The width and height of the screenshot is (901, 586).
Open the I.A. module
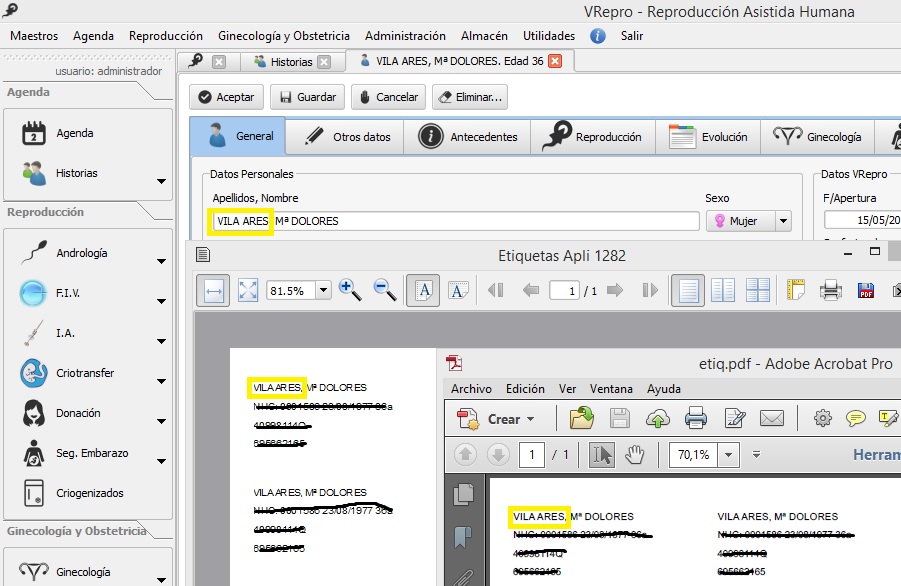click(x=65, y=333)
